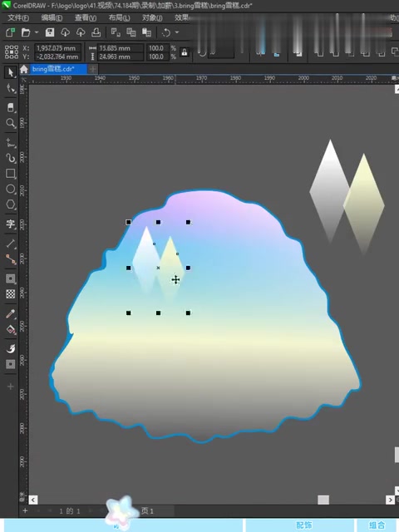Click the Welcome home tab icon
Screen dimensions: 399x532
click(x=24, y=69)
